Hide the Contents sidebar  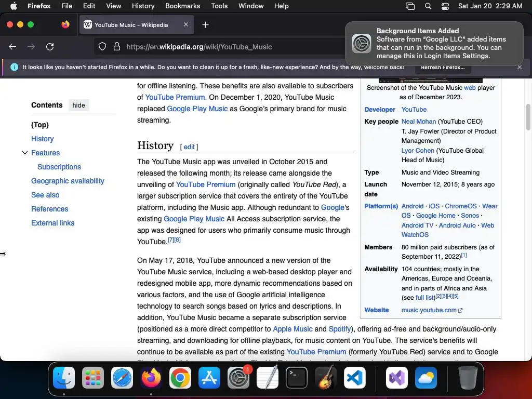(x=78, y=105)
